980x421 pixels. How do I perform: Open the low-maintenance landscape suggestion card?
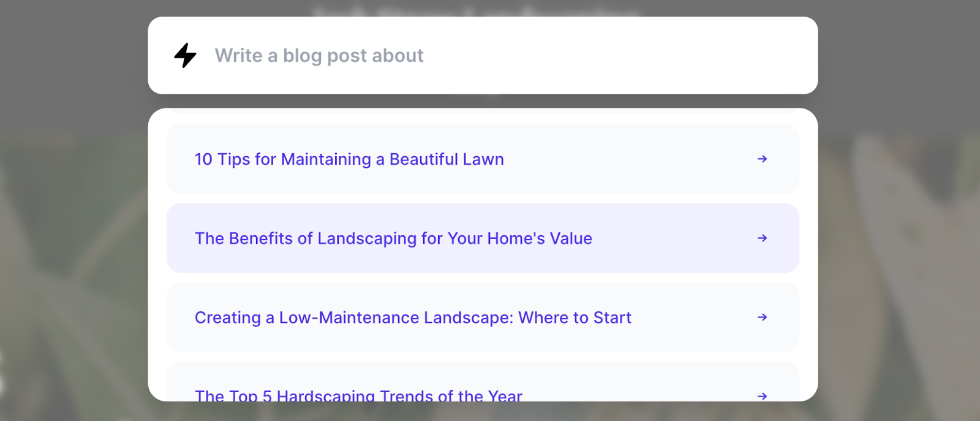point(686,317)
